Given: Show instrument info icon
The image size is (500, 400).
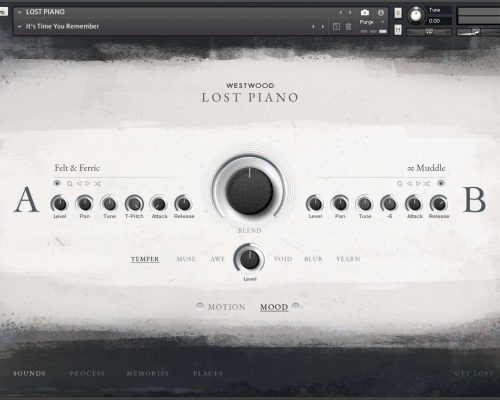Looking at the screenshot, I should click(x=381, y=12).
